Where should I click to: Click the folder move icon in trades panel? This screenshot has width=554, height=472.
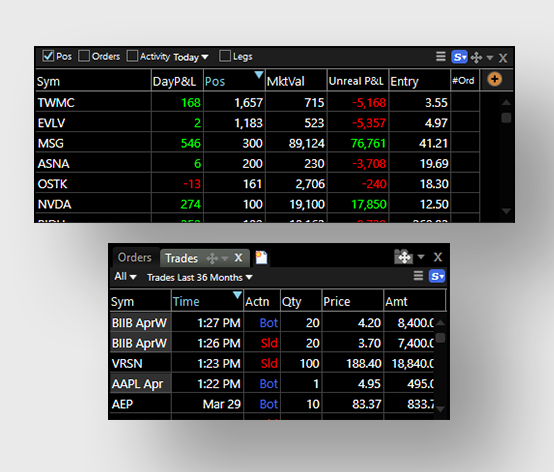[403, 256]
